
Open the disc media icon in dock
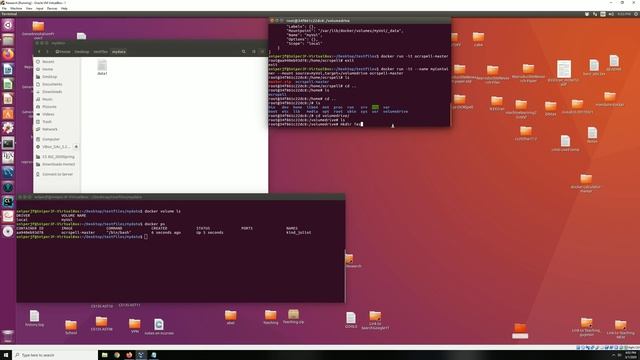click(x=8, y=231)
